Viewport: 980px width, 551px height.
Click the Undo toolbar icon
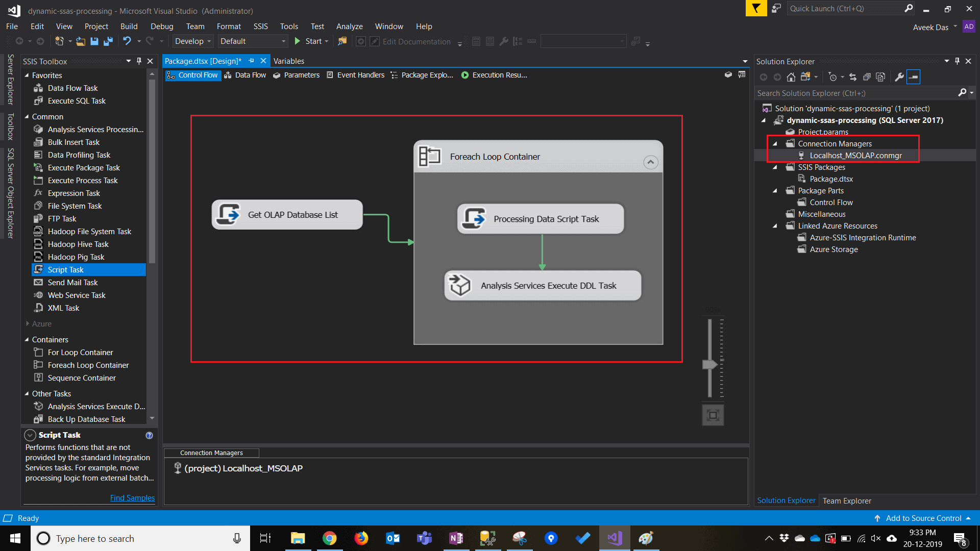click(x=127, y=41)
